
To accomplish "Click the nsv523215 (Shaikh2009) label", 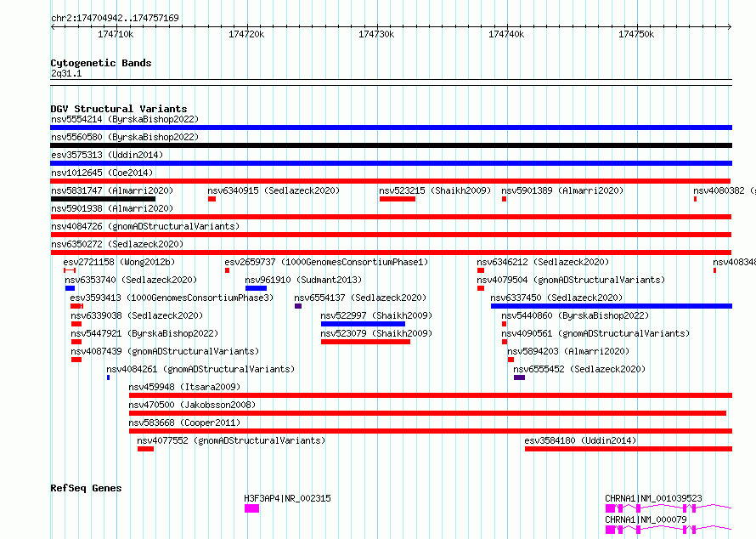I will [435, 190].
